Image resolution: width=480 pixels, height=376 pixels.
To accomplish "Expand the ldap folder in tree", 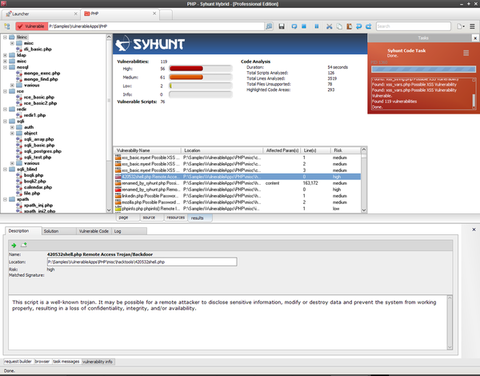I will [5, 55].
